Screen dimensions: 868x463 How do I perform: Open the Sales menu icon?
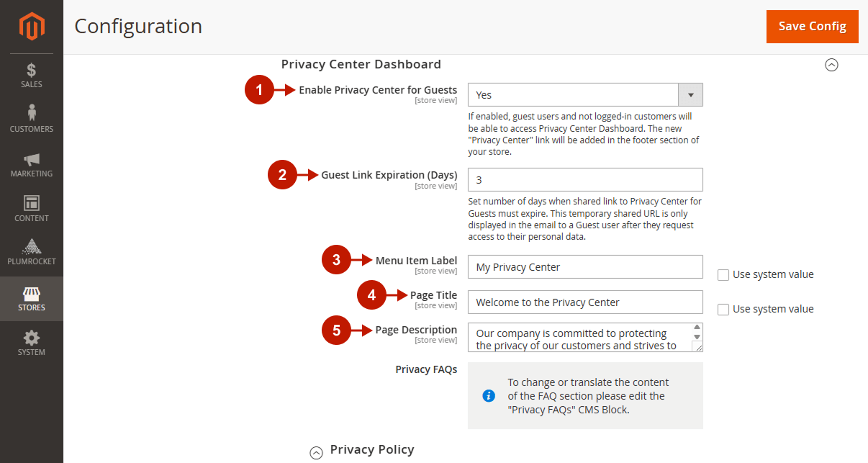[32, 71]
